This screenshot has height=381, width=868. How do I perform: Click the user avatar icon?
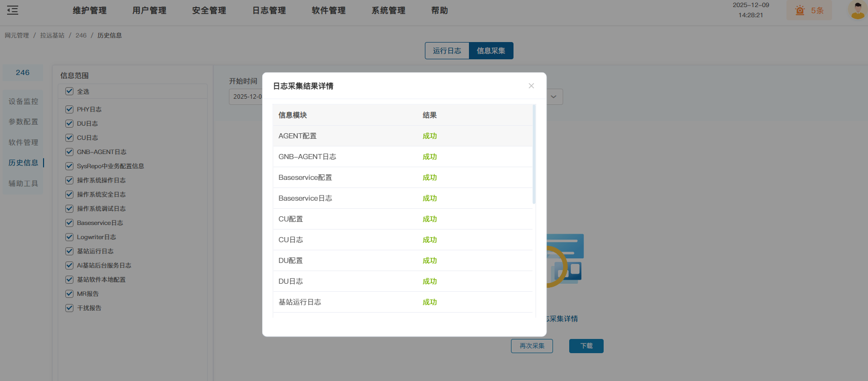[857, 10]
